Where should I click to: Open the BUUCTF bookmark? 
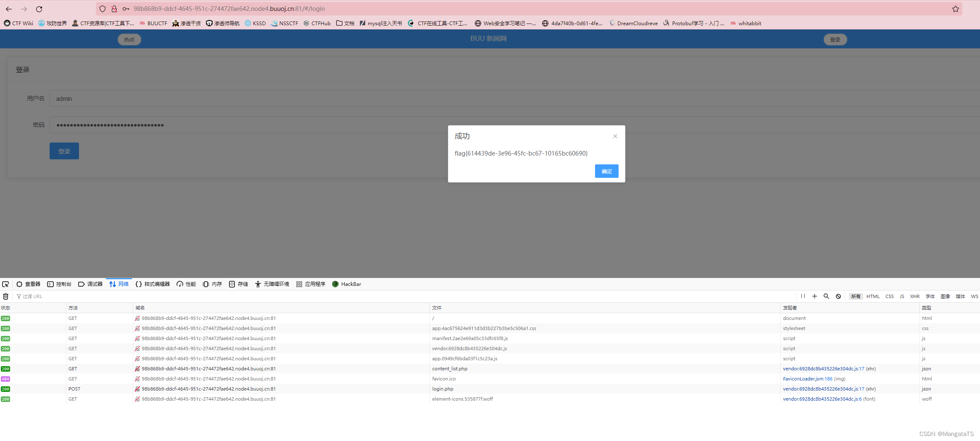[x=153, y=24]
